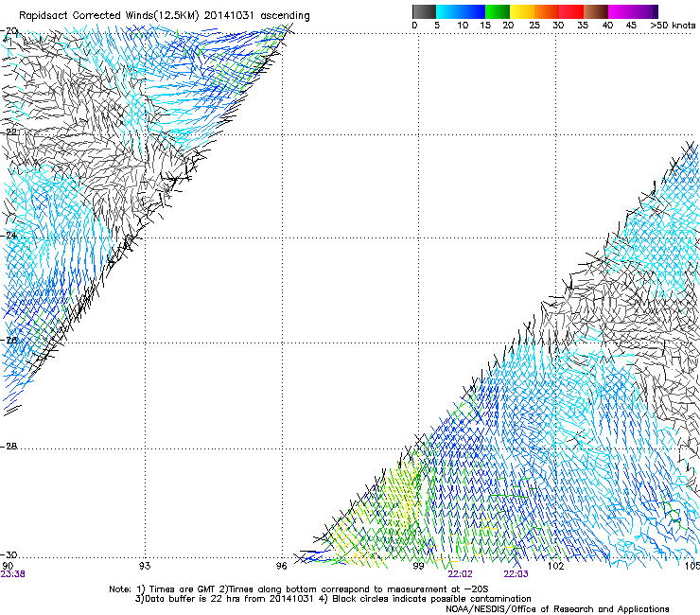This screenshot has width=700, height=615.
Task: Click the '10' legend tick label
Action: (463, 26)
